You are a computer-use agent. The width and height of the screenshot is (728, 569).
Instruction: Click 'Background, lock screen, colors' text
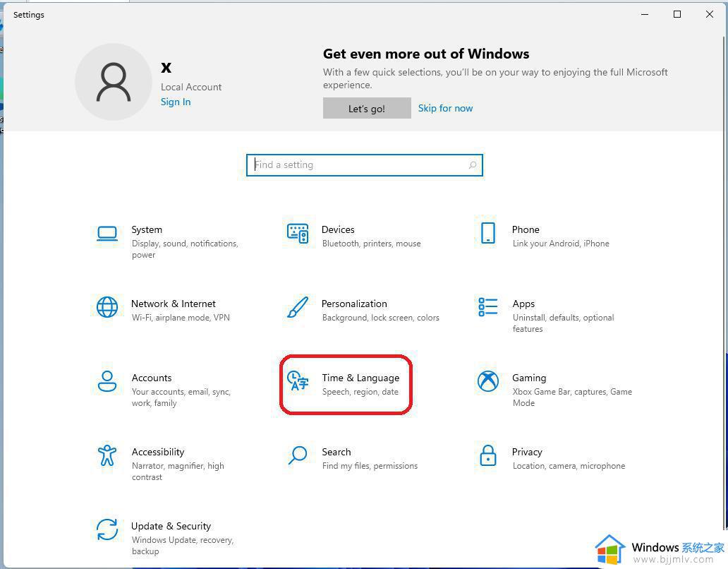point(381,318)
